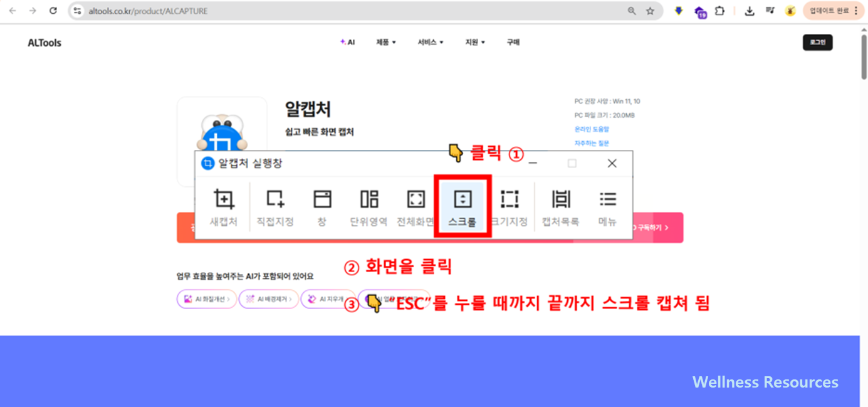Click the AI 배경제거 chip

tap(268, 299)
